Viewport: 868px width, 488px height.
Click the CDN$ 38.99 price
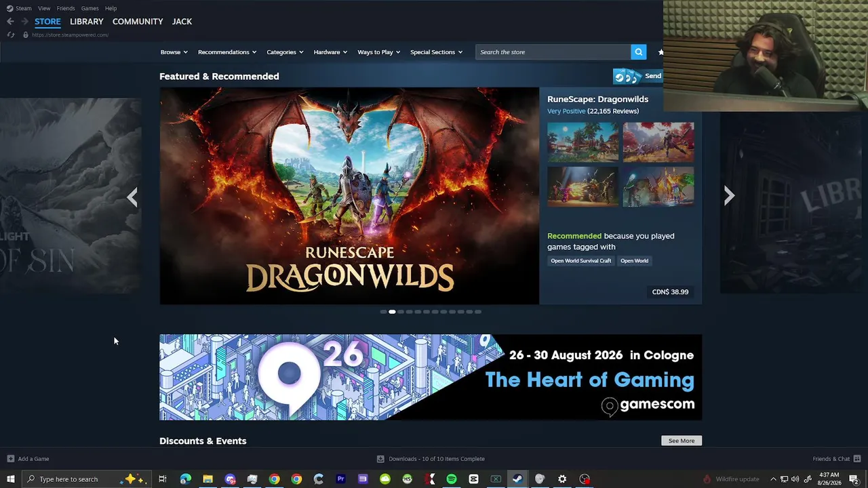(670, 292)
